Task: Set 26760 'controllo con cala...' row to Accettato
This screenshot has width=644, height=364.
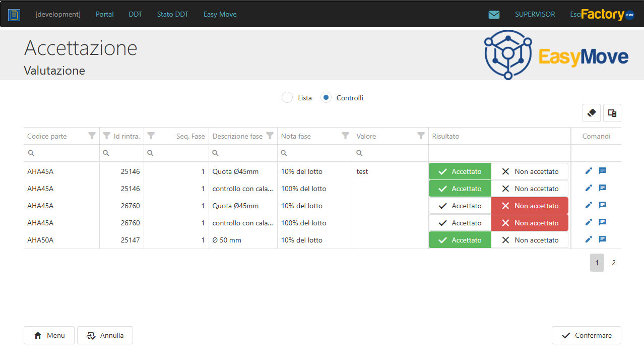Action: coord(460,223)
